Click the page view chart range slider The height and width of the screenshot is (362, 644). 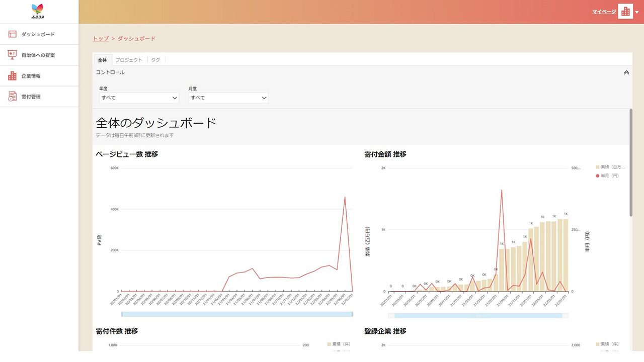pyautogui.click(x=237, y=314)
